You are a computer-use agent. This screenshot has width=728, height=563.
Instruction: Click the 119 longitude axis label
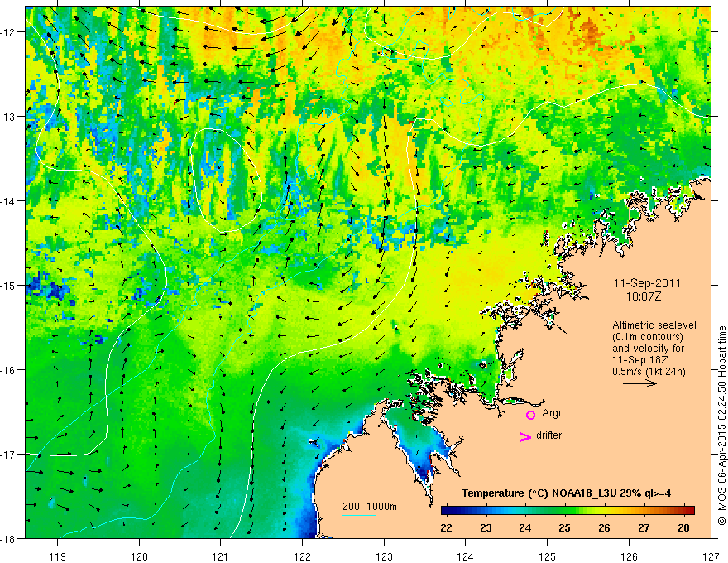tap(58, 556)
